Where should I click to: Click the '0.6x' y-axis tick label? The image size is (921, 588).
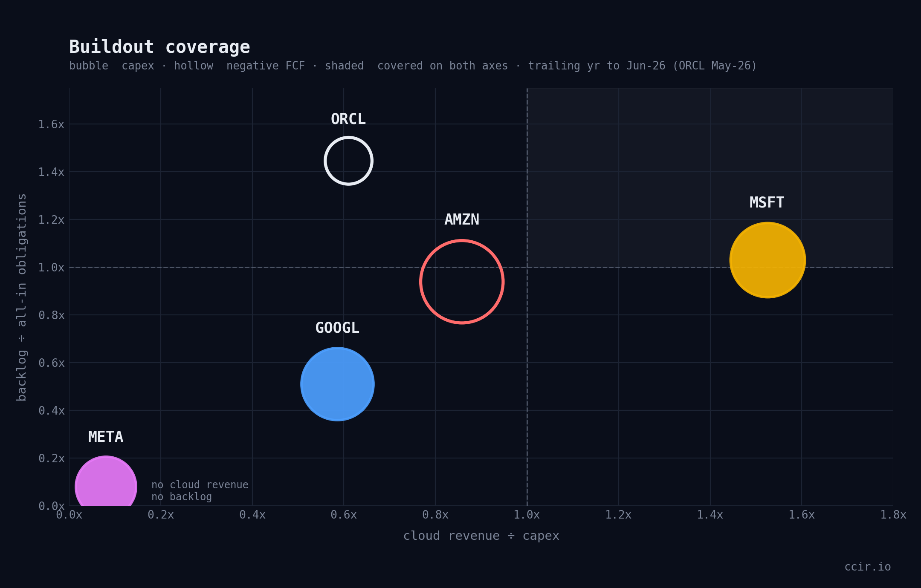click(52, 363)
